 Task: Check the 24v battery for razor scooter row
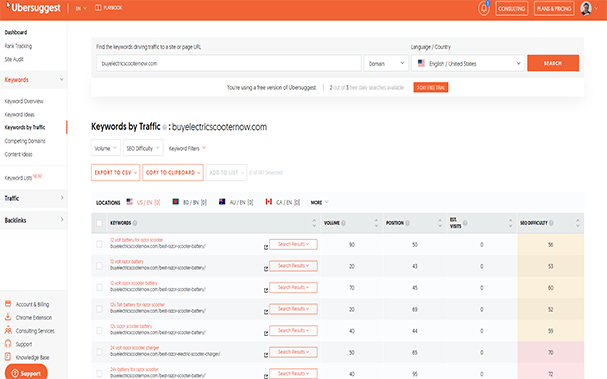coord(99,374)
